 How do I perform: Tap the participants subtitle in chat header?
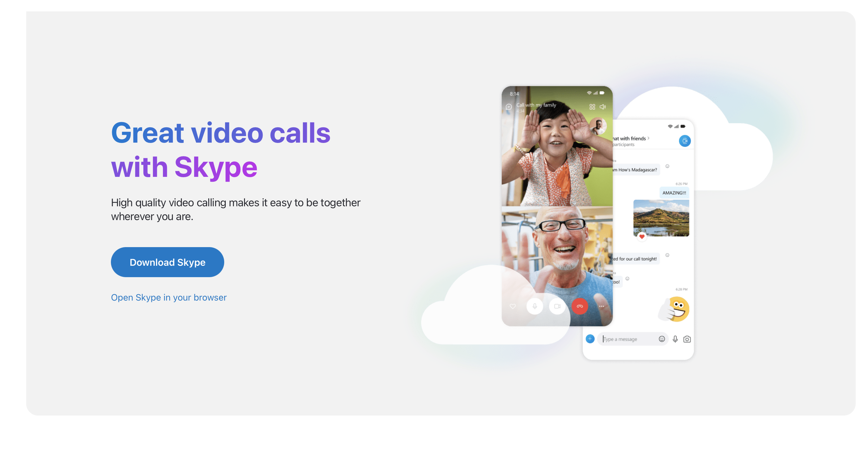point(623,145)
